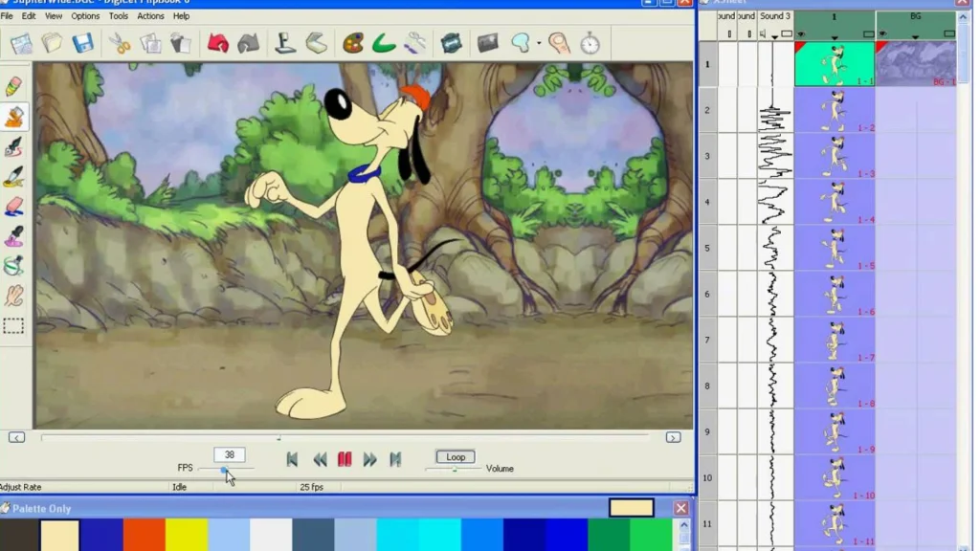
Task: Open the dropdown under the Sound 3 header
Action: pyautogui.click(x=774, y=36)
